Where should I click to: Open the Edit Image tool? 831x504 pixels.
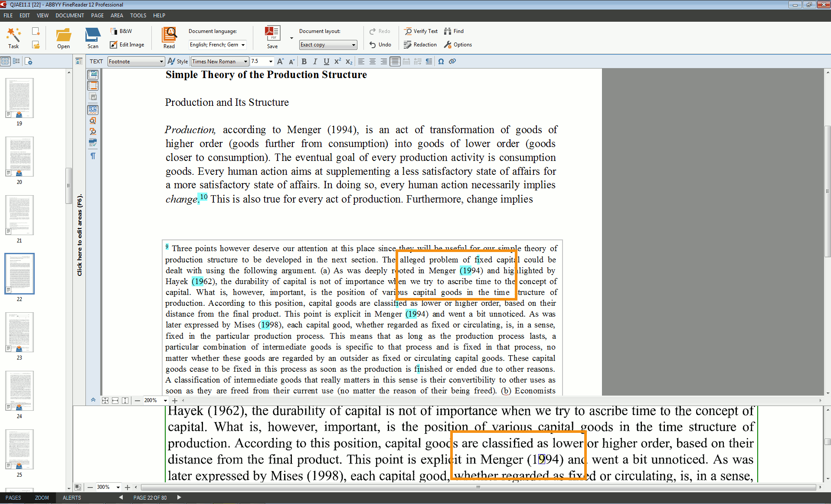(127, 45)
